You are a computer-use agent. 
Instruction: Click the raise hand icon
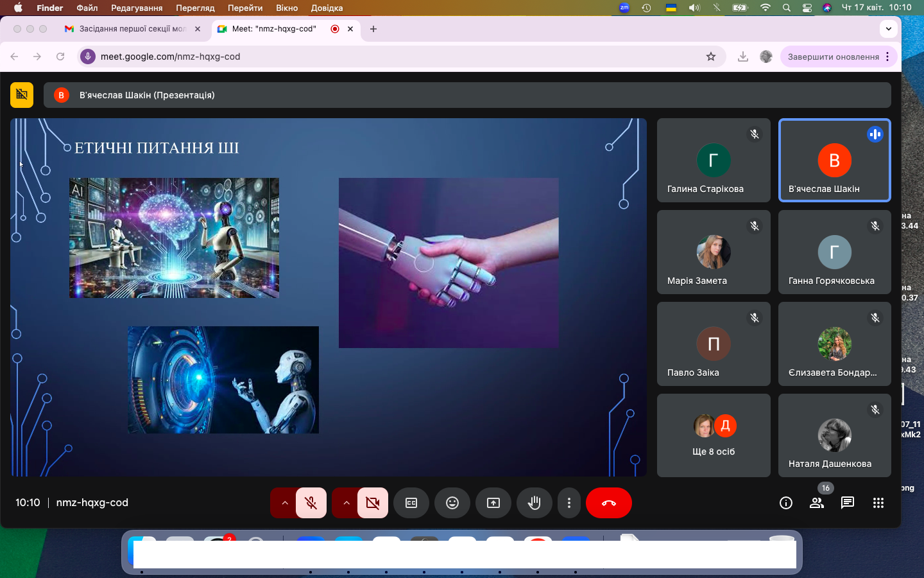[x=534, y=503]
